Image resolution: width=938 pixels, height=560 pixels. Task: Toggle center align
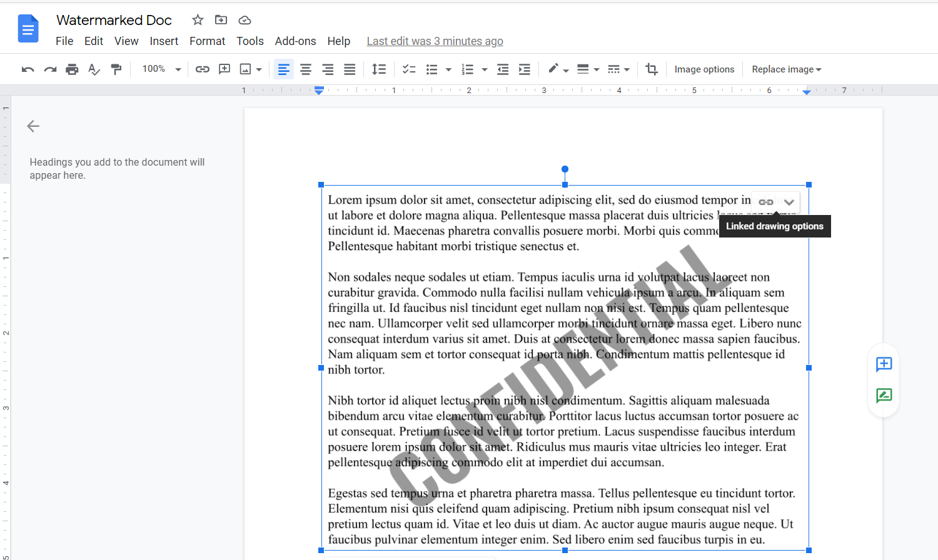[306, 69]
